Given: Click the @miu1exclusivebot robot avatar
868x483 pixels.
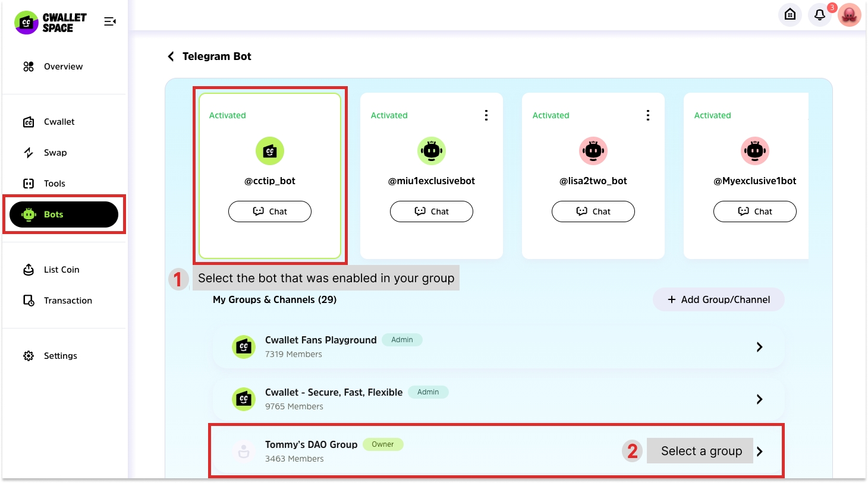Looking at the screenshot, I should pyautogui.click(x=432, y=151).
